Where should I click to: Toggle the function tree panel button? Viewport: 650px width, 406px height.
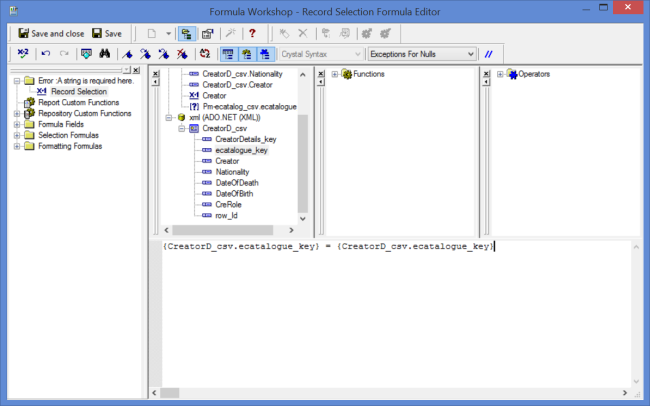point(245,54)
